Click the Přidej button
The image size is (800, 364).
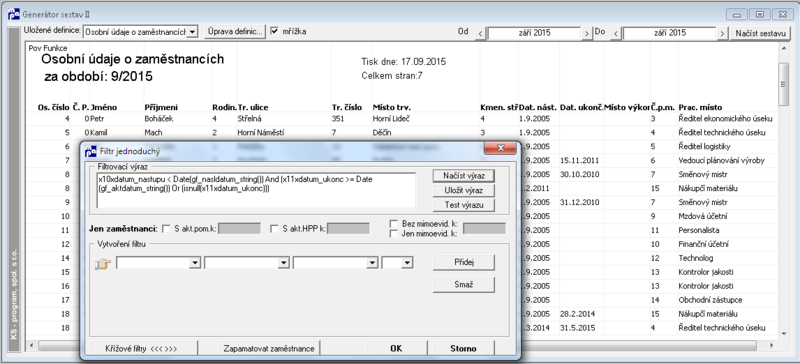tap(463, 262)
